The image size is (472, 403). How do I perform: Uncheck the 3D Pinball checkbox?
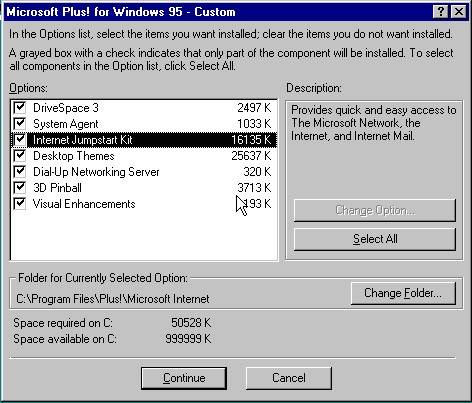[x=20, y=187]
